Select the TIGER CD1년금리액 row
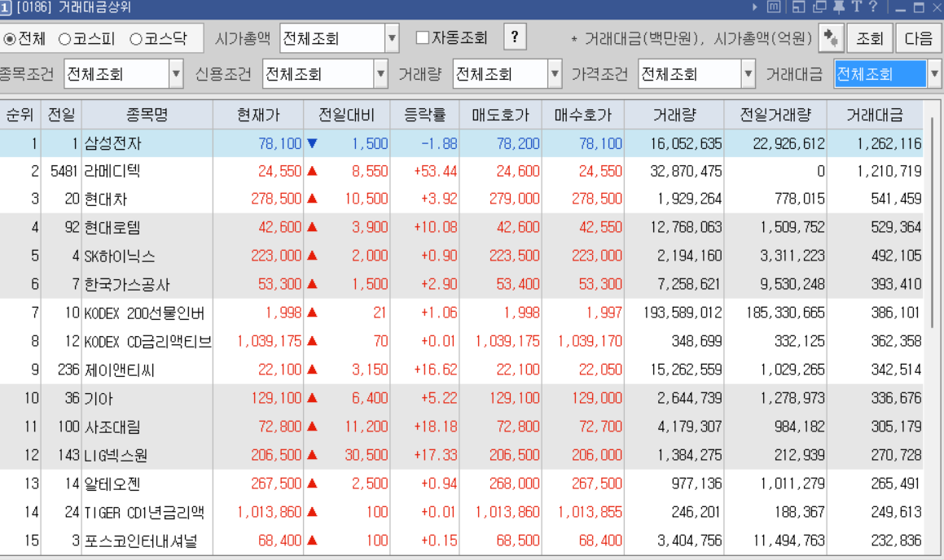Image resolution: width=944 pixels, height=560 pixels. click(x=461, y=512)
